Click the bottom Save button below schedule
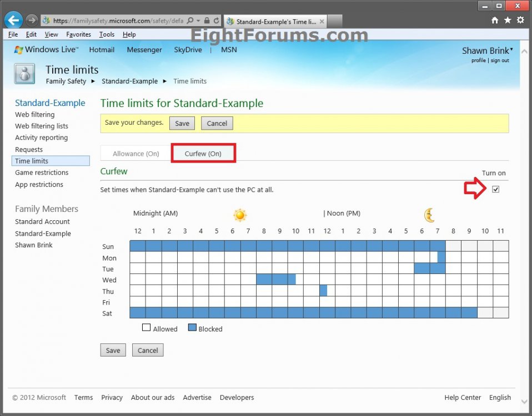532x416 pixels. [113, 351]
